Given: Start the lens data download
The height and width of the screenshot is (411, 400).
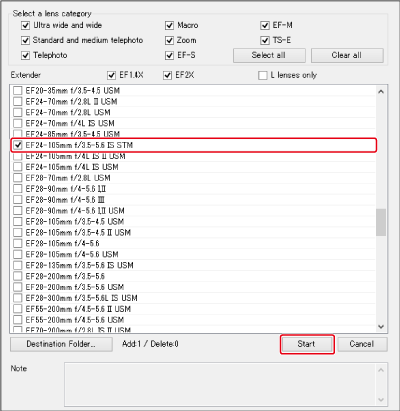Looking at the screenshot, I should click(307, 344).
